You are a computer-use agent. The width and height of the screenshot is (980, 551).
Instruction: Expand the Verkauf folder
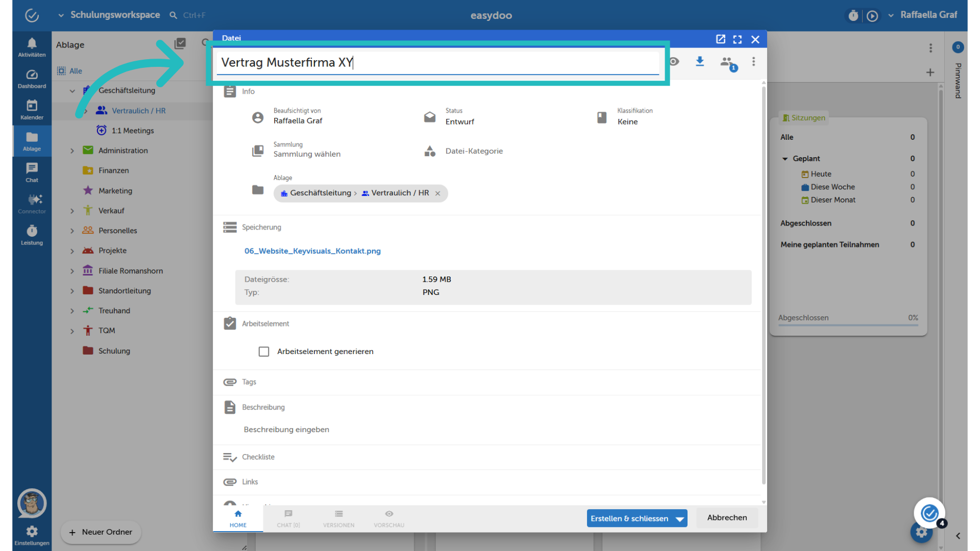click(72, 211)
